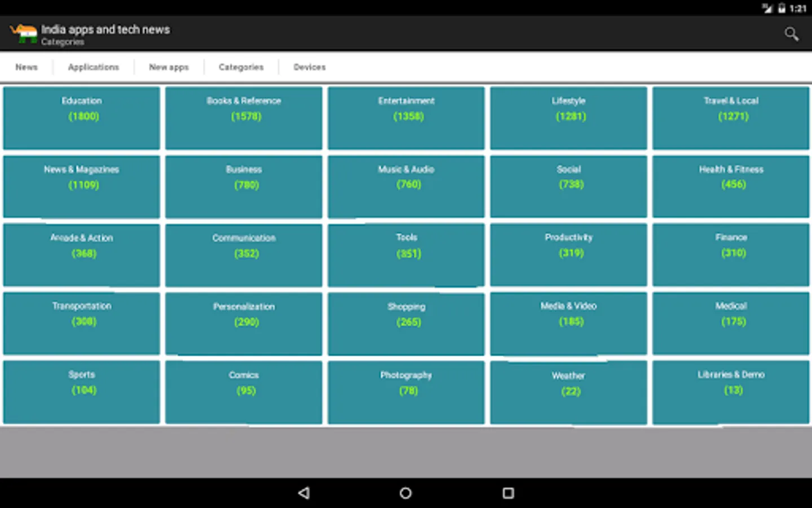The width and height of the screenshot is (812, 508).
Task: Select the Social category tile
Action: [568, 187]
